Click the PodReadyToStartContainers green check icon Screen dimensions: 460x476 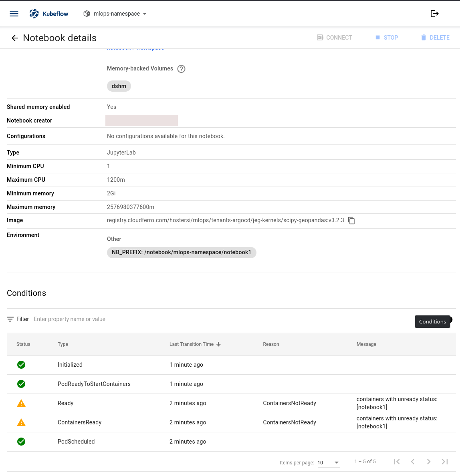[x=21, y=384]
